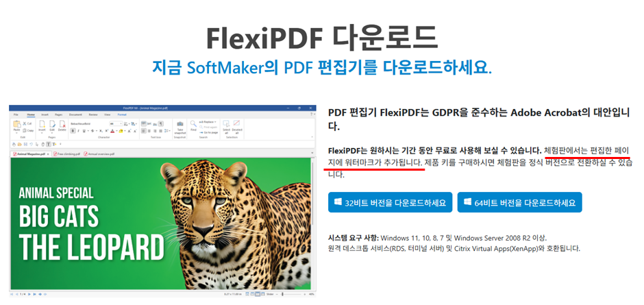Toggle the paragraph mark pilcrow icon
The width and height of the screenshot is (644, 305).
[x=161, y=124]
